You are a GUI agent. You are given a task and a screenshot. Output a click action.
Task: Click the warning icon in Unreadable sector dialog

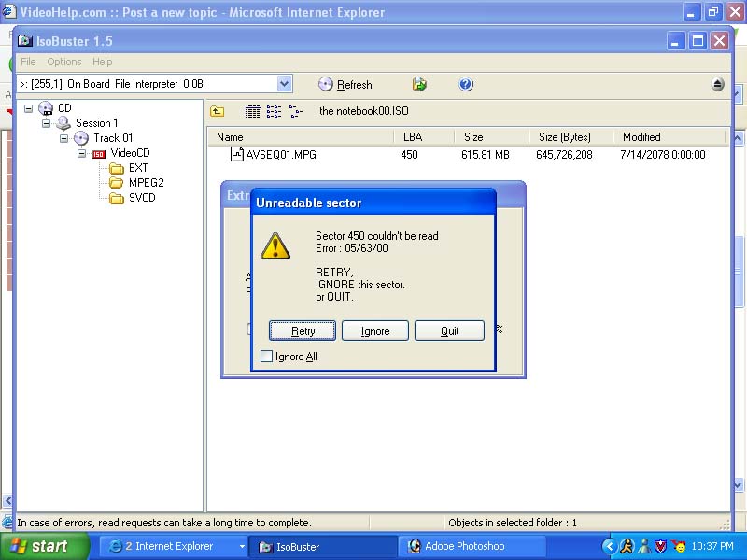coord(275,246)
